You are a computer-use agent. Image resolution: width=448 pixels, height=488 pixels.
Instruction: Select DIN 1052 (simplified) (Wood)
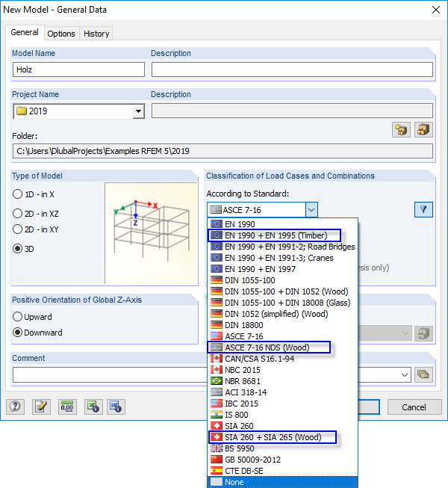282,314
